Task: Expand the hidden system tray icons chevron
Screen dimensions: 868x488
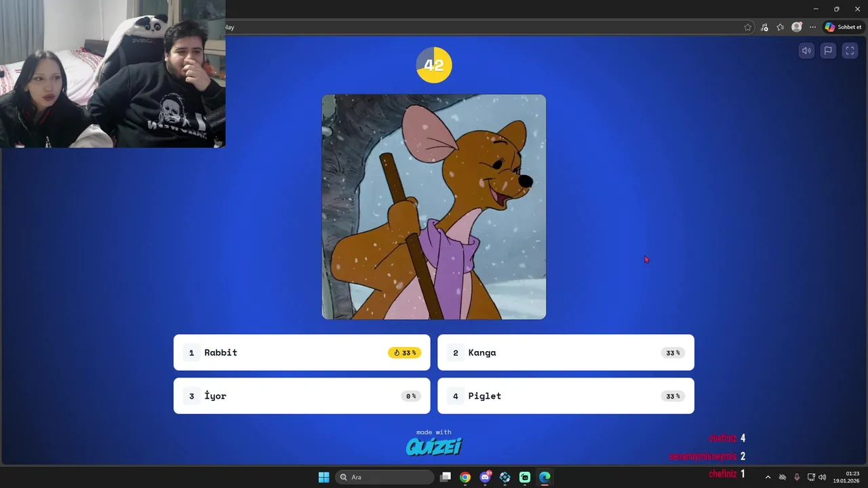Action: click(x=768, y=477)
